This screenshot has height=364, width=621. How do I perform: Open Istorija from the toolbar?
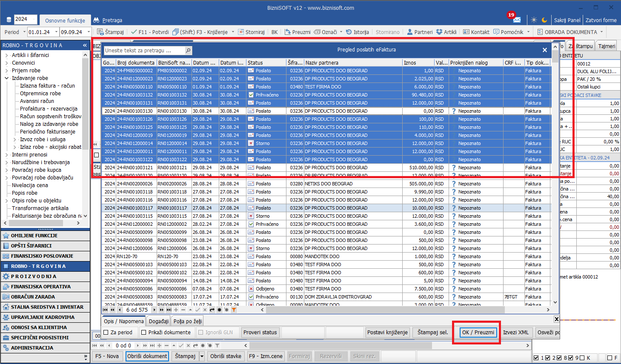357,32
